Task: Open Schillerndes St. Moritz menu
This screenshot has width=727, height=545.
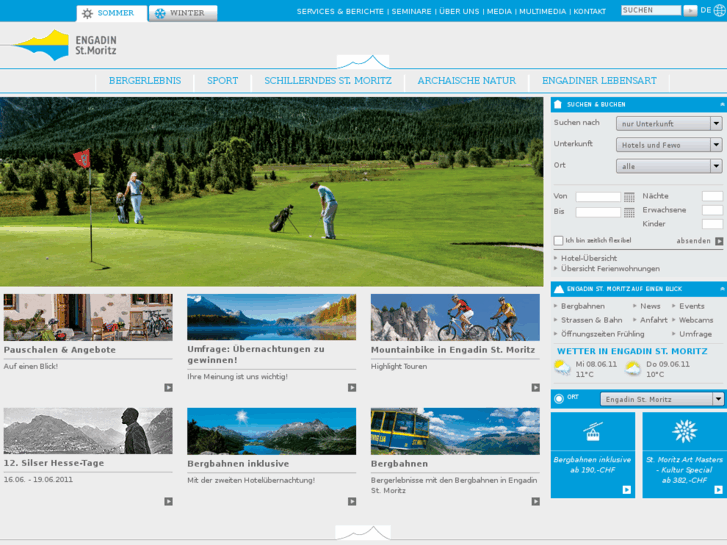Action: (328, 81)
